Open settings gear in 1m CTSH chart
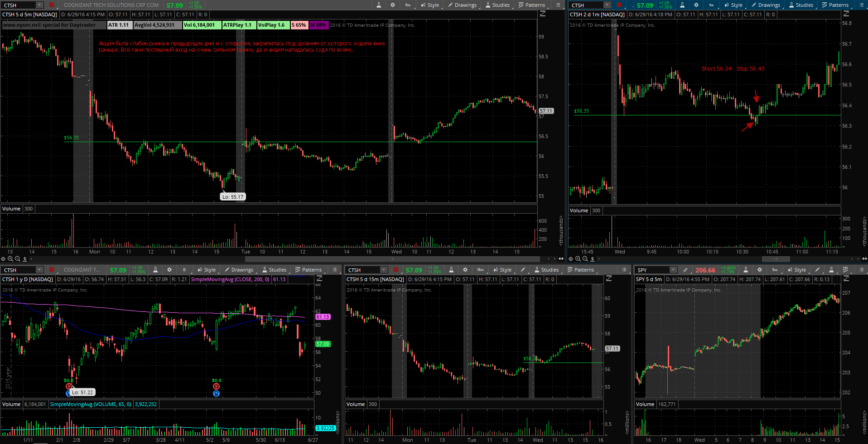This screenshot has height=444, width=868. [696, 5]
